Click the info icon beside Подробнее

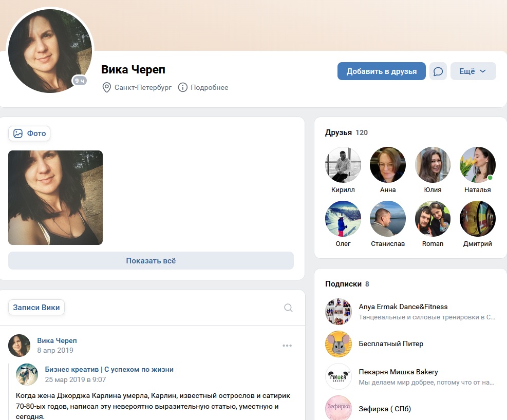pyautogui.click(x=183, y=87)
